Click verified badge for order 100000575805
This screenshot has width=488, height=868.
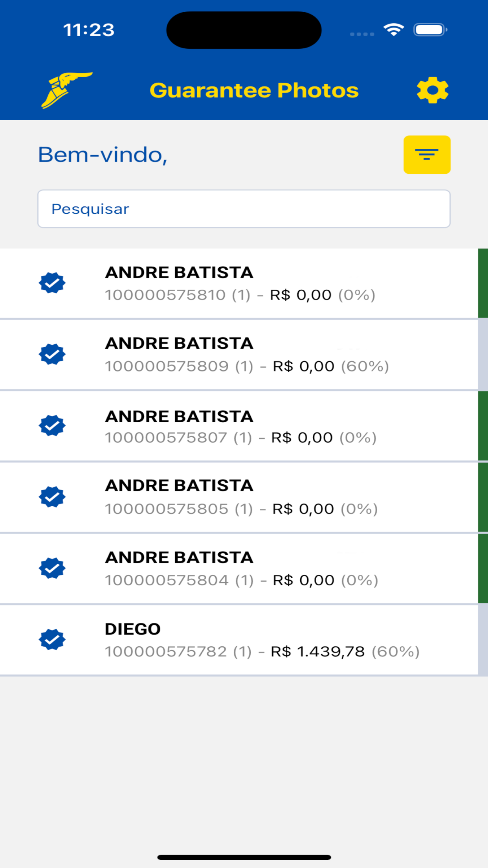52,497
